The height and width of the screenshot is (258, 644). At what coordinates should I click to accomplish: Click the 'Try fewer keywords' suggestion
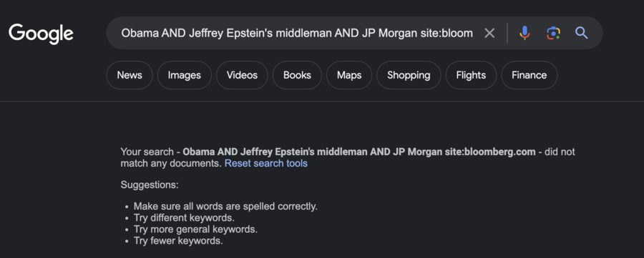point(178,241)
